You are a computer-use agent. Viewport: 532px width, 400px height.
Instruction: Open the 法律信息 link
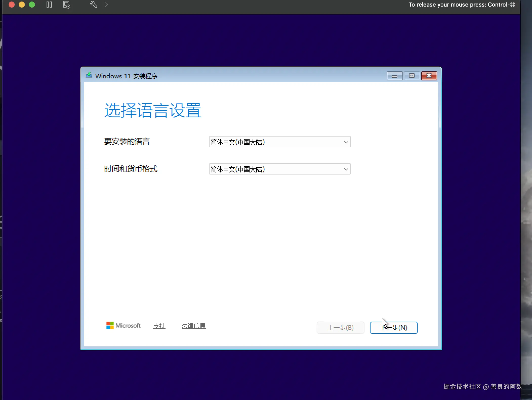(x=194, y=326)
